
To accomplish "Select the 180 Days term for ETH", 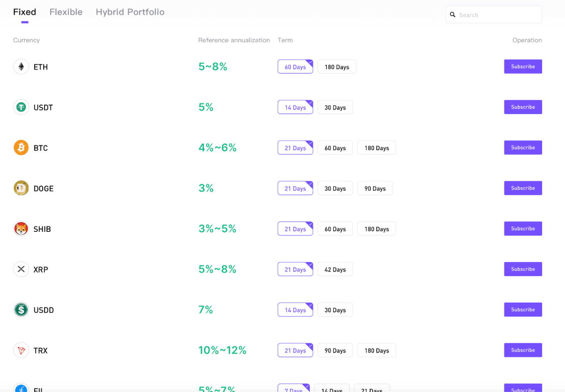I will point(337,66).
